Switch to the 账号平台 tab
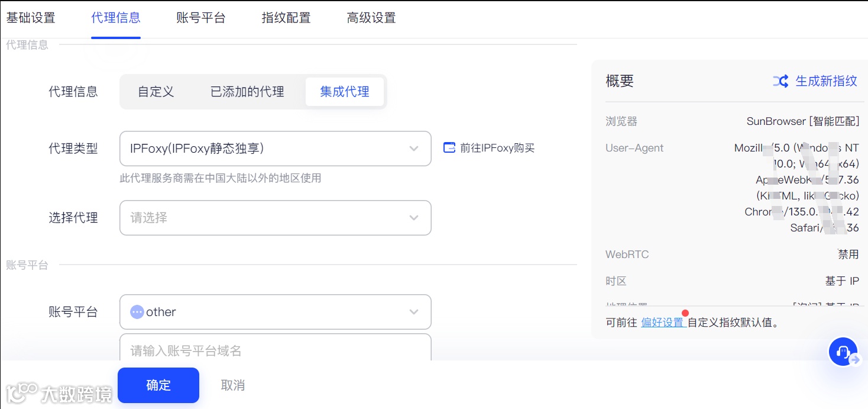Screen dimensions: 868x409 [201, 18]
